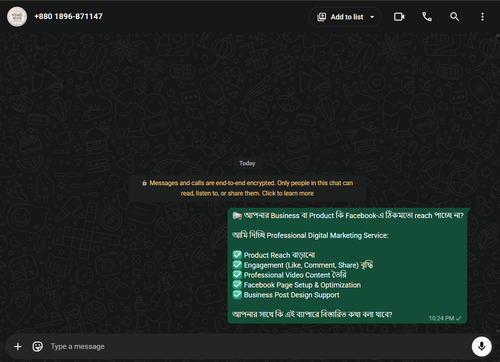Click the Professional Video Content line

pos(290,275)
